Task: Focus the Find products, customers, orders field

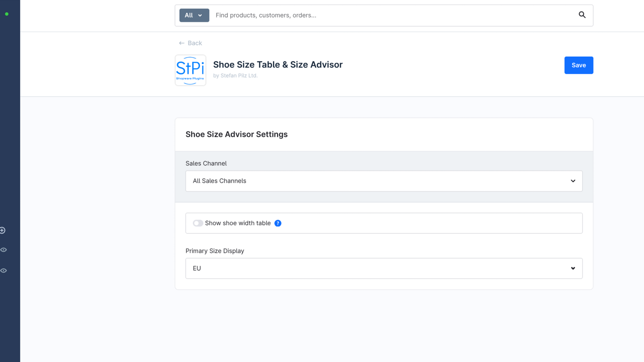Action: coord(392,15)
